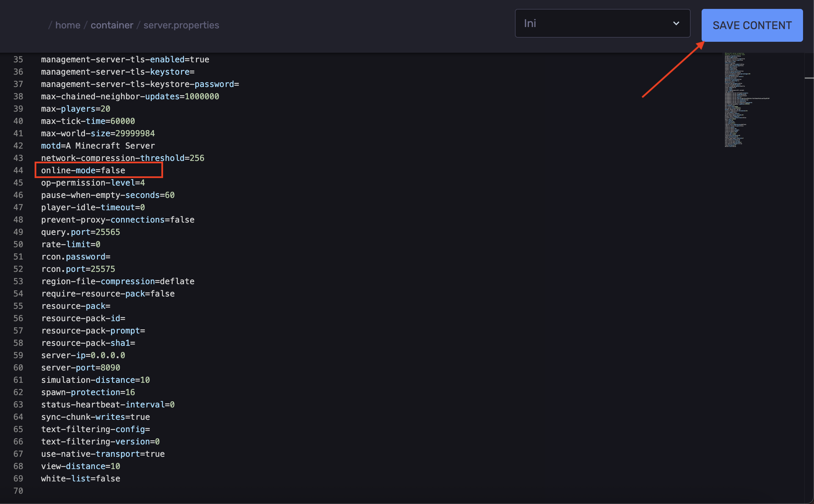Click line number 35 in gutter
Screen dimensions: 814x504
point(18,59)
